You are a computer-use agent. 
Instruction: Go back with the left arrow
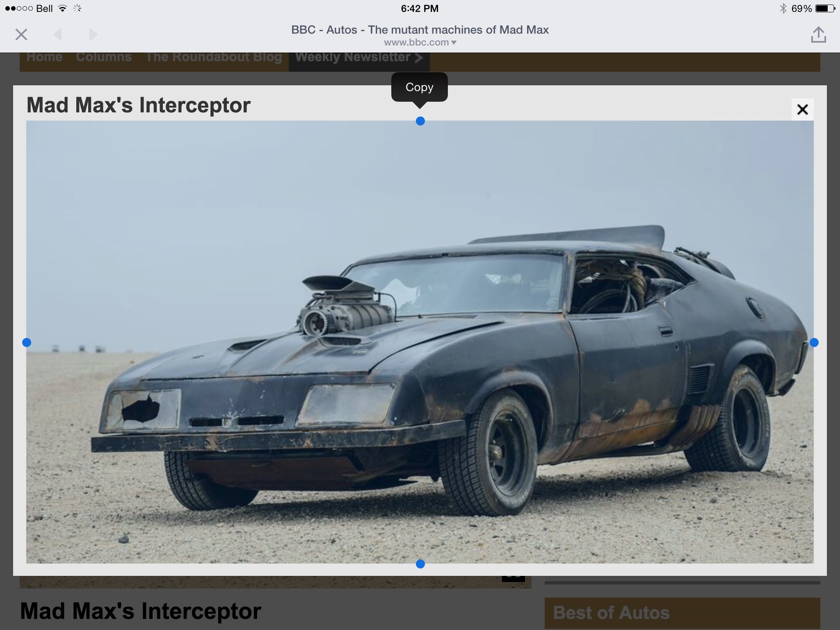point(58,34)
